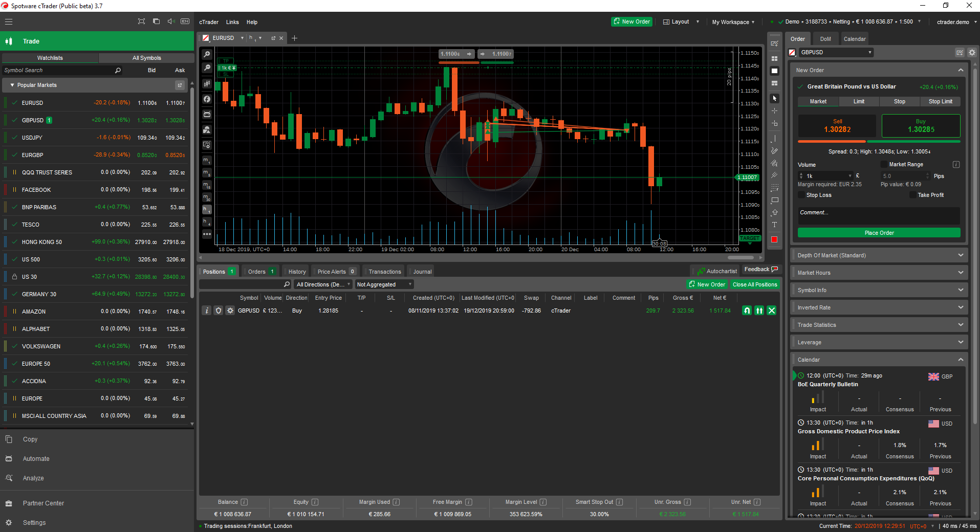Switch to the Orders tab
The height and width of the screenshot is (532, 980).
tap(261, 272)
